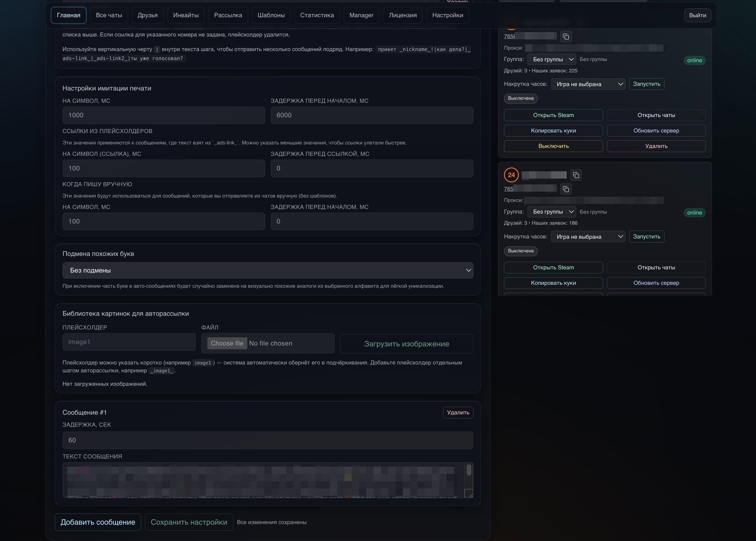
Task: Click the Выключена status pill for 186-requests account
Action: click(521, 251)
